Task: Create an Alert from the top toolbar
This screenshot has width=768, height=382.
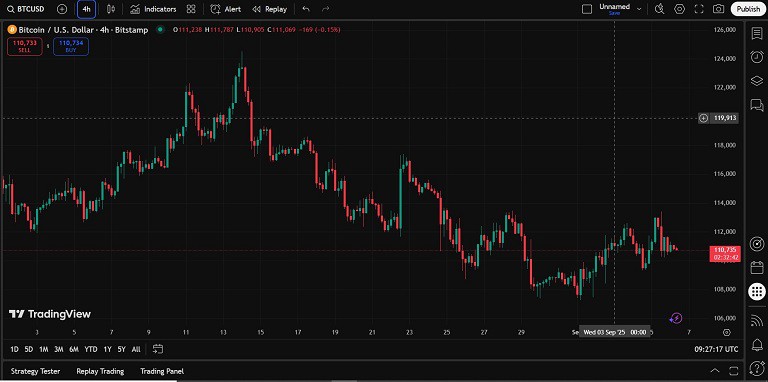Action: [x=225, y=9]
